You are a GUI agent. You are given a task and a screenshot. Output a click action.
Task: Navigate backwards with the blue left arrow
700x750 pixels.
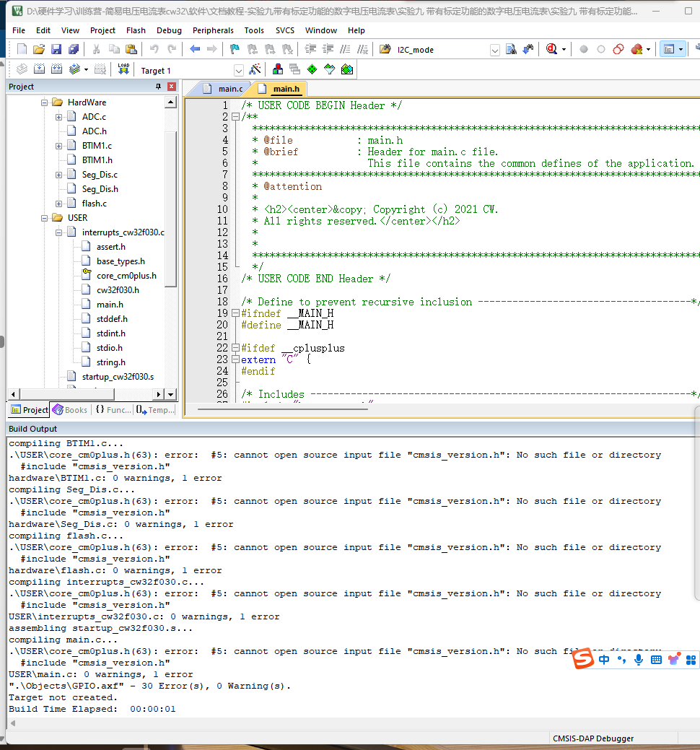click(x=195, y=49)
